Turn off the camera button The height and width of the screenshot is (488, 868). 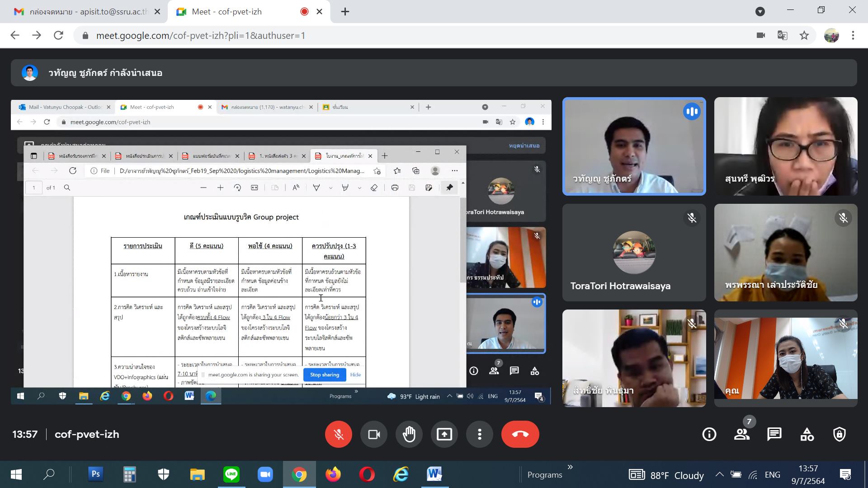click(x=374, y=434)
